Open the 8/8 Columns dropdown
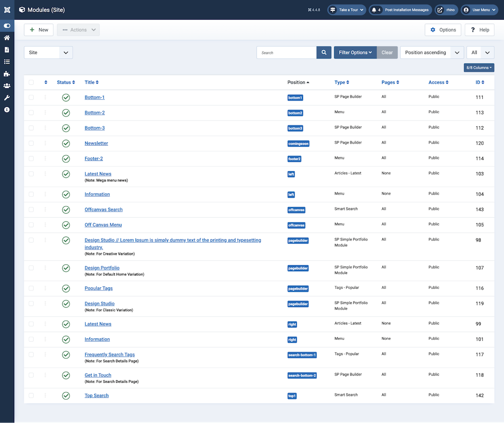Image resolution: width=504 pixels, height=423 pixels. pyautogui.click(x=479, y=68)
